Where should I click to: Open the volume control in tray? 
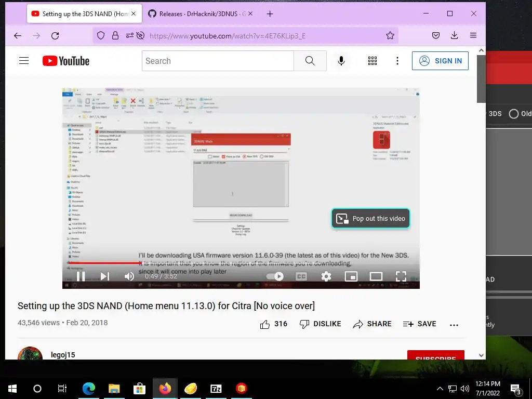[465, 389]
